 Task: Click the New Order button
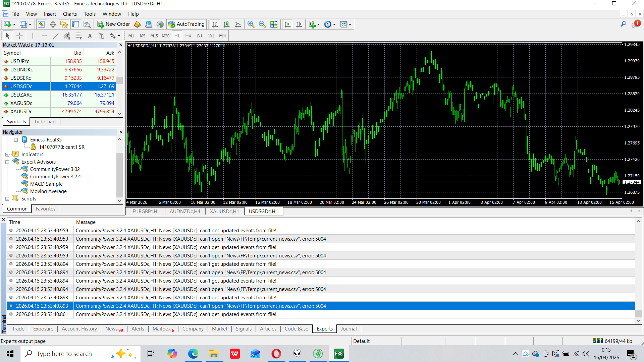click(114, 24)
